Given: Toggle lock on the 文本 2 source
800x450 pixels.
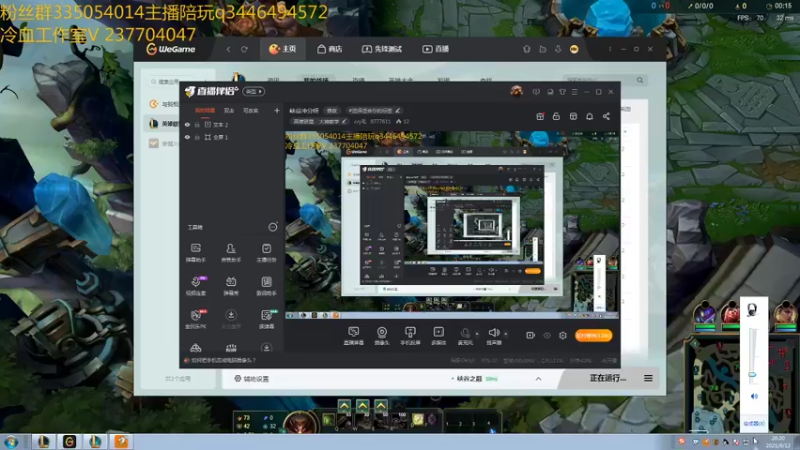Looking at the screenshot, I should point(197,124).
